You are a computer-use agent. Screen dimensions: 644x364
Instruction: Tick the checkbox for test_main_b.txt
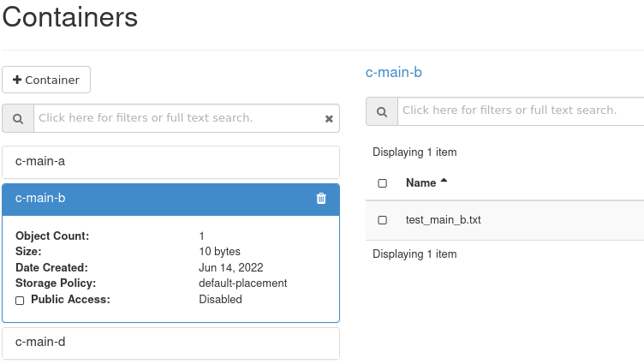point(382,220)
